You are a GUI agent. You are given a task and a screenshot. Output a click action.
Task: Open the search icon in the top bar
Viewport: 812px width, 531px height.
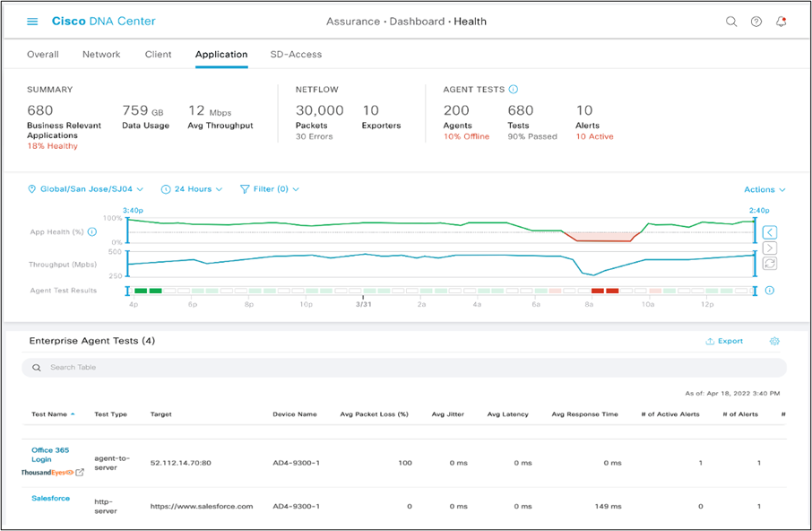point(731,21)
